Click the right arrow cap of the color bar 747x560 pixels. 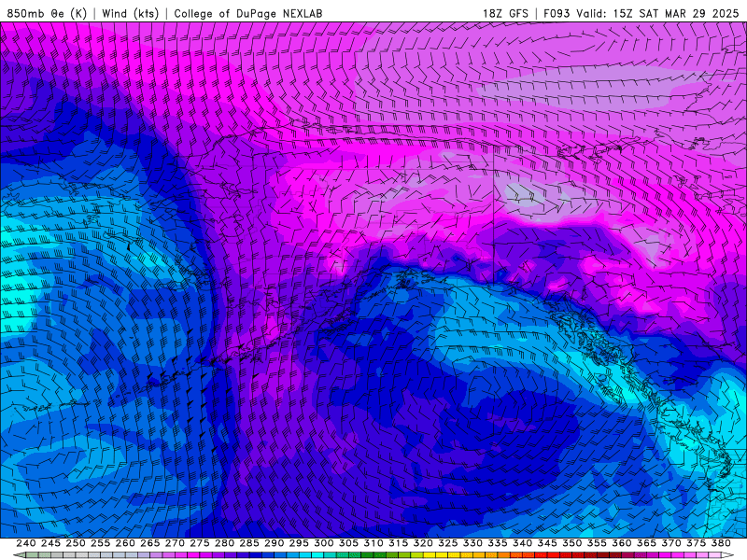tap(728, 555)
